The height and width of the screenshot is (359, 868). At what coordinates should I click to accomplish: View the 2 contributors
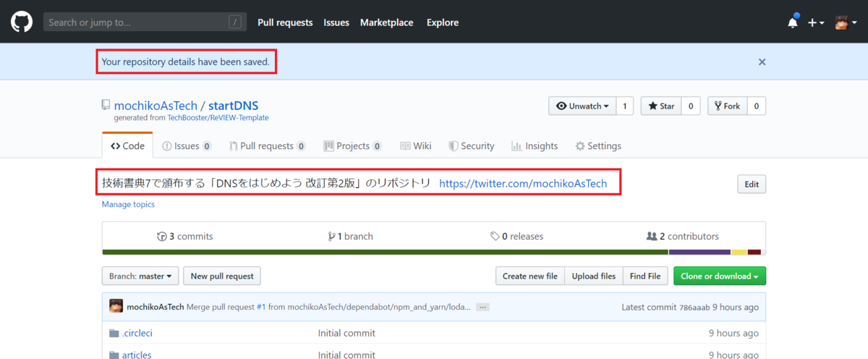[x=682, y=236]
